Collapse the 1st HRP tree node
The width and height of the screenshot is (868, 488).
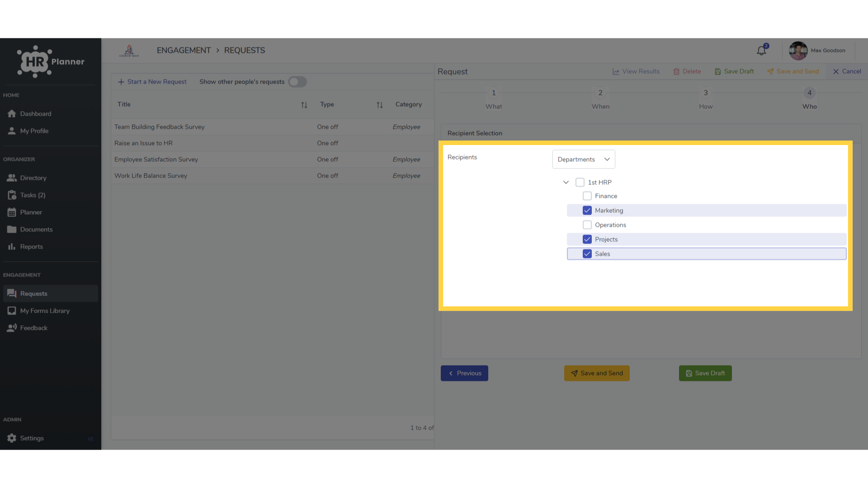point(566,183)
